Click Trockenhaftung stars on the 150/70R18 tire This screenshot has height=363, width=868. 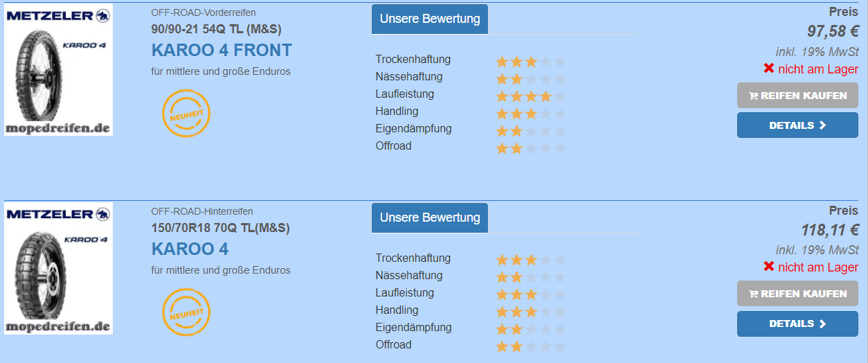point(531,260)
